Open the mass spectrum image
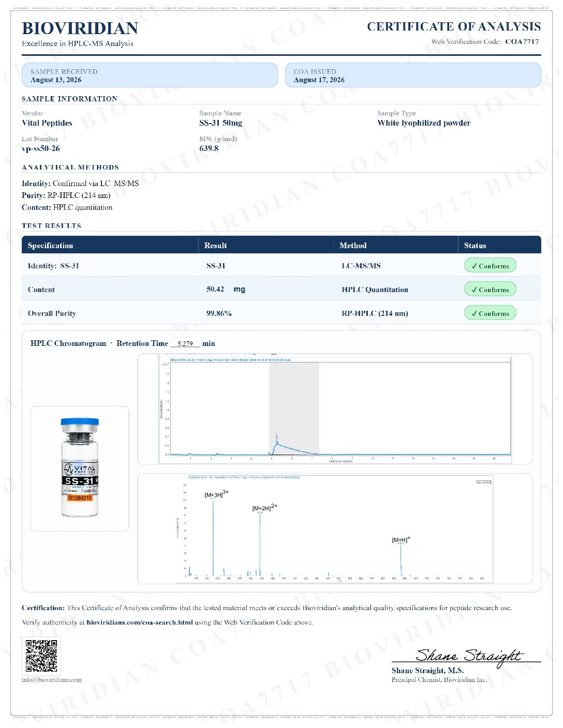 click(x=335, y=528)
